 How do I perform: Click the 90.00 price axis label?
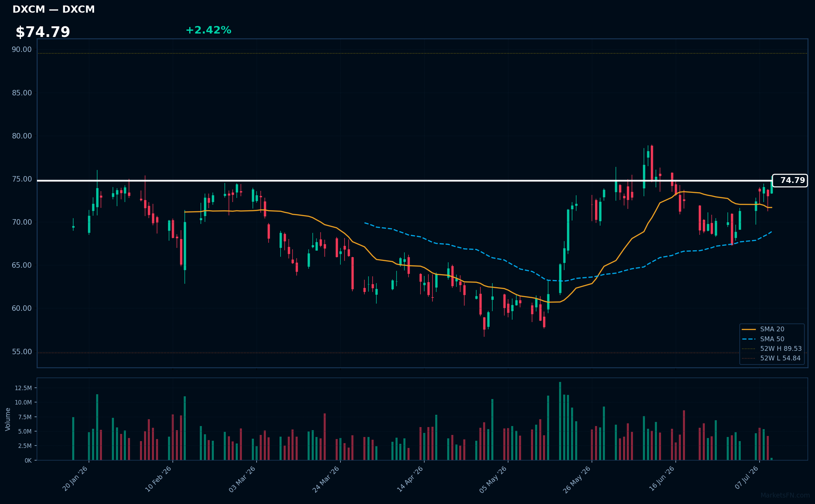22,50
